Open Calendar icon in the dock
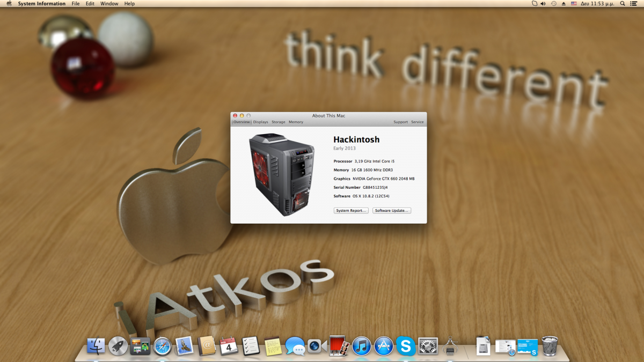 click(x=229, y=345)
